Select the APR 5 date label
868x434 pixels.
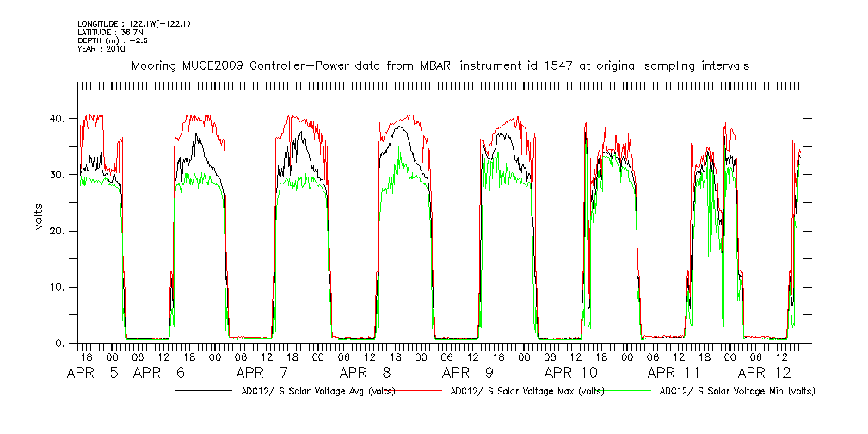click(x=95, y=374)
